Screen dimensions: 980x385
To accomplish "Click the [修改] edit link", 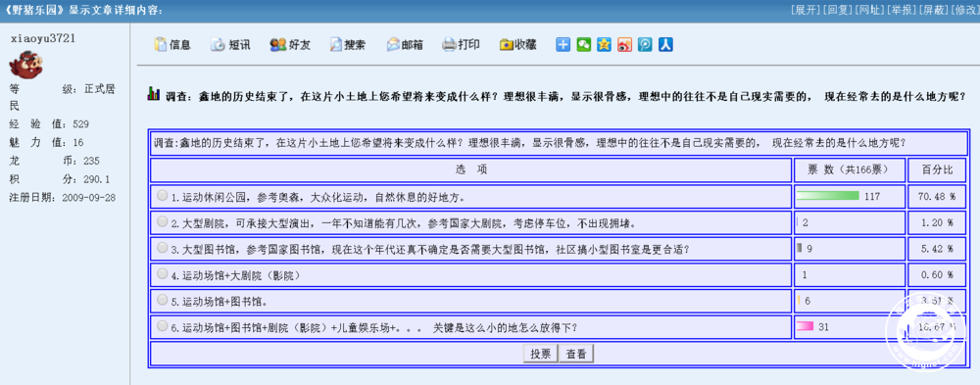I will [x=965, y=10].
